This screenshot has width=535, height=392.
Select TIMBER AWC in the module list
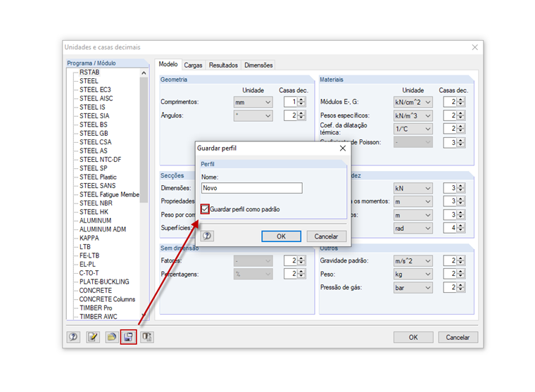[x=99, y=317]
